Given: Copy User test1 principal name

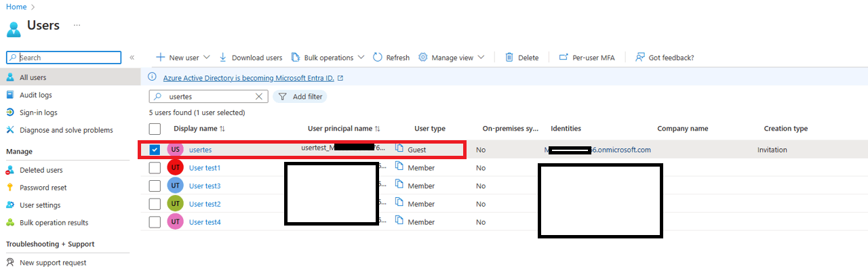Looking at the screenshot, I should click(399, 167).
